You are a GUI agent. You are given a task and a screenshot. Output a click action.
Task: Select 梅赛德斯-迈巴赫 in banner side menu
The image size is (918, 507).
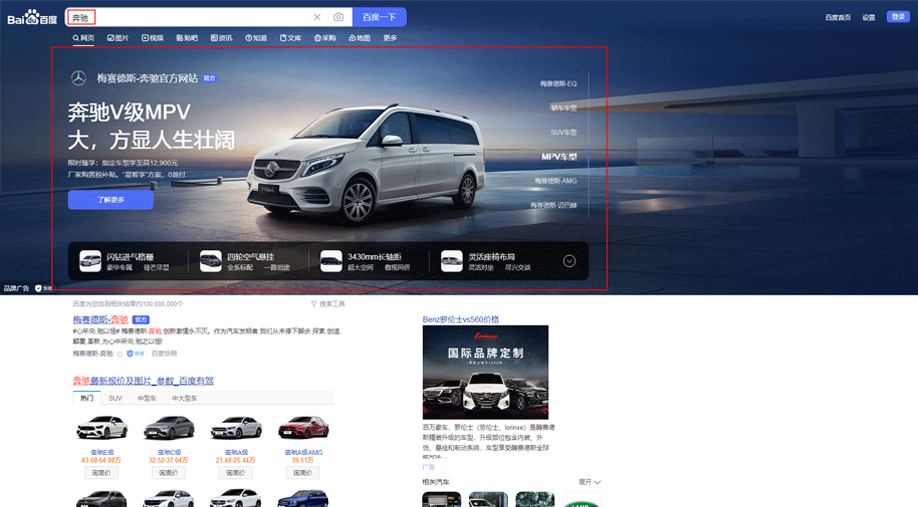click(x=553, y=205)
